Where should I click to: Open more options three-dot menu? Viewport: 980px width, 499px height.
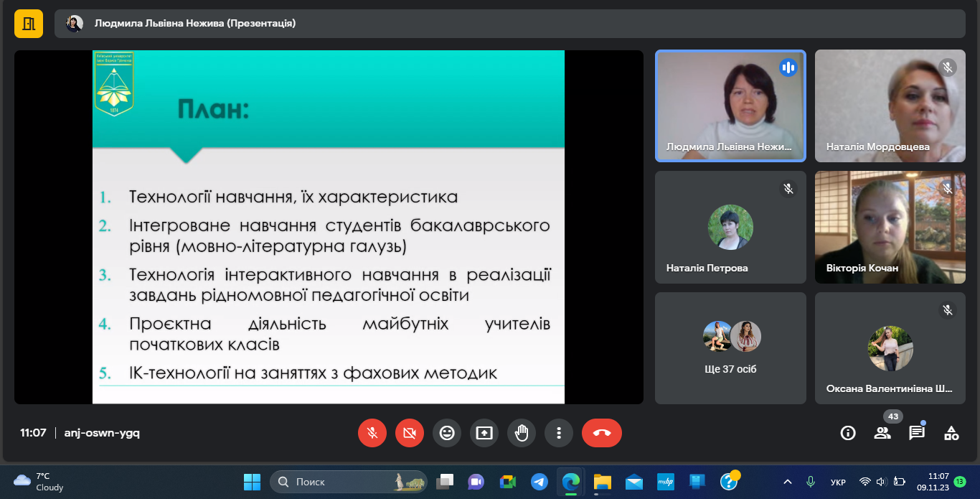point(559,433)
